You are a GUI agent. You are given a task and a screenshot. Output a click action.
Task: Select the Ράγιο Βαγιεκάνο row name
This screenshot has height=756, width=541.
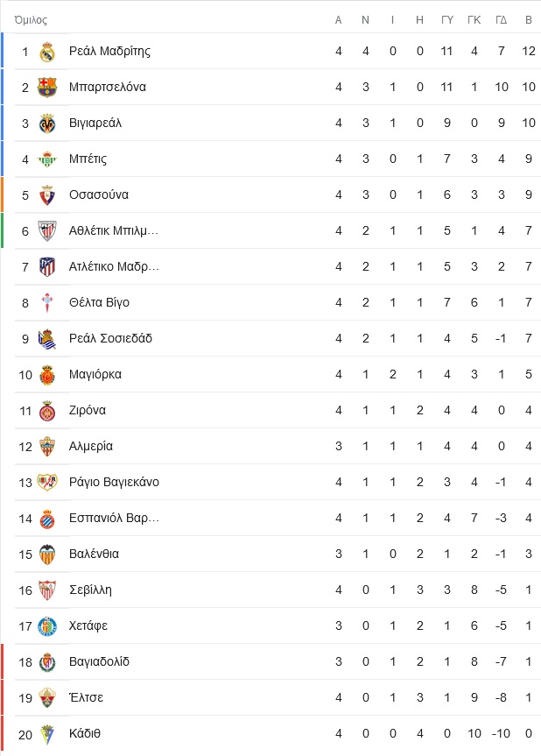114,482
